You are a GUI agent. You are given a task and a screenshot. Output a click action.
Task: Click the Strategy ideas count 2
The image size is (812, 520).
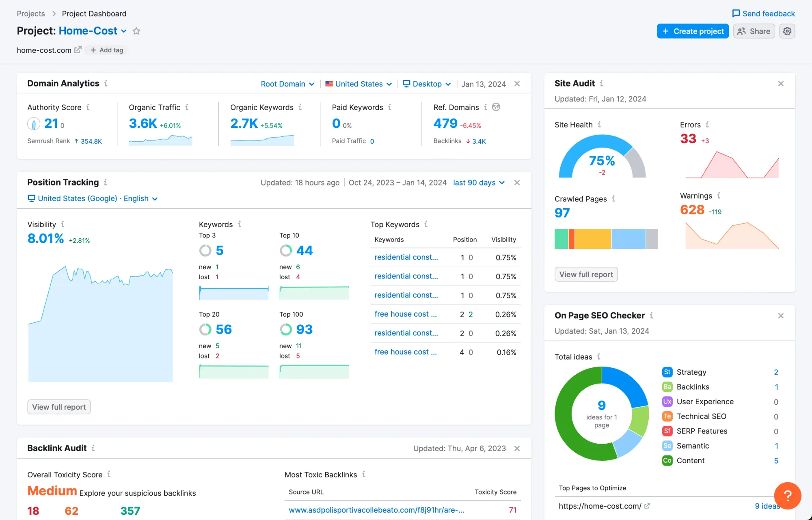(x=776, y=372)
